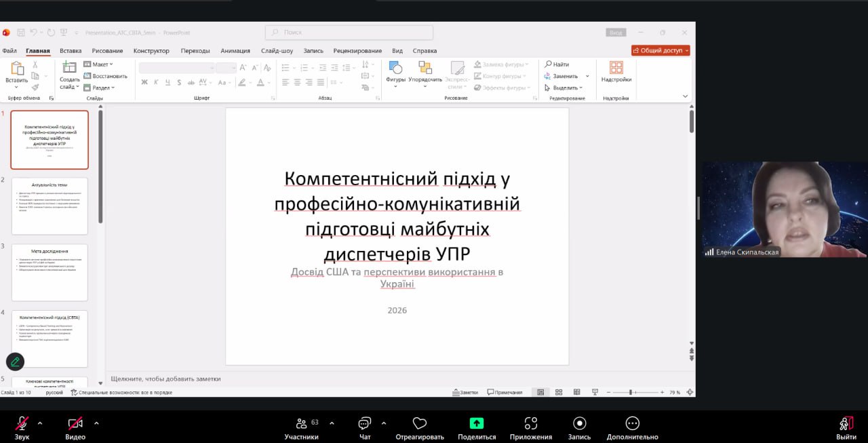The height and width of the screenshot is (443, 868).
Task: Click the Paste (Вставить) clipboard icon
Action: [17, 69]
